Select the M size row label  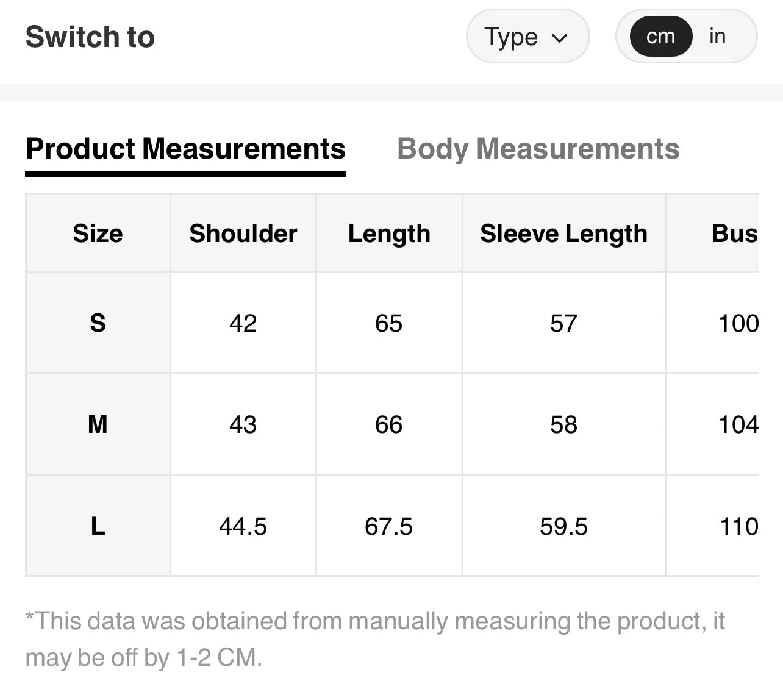coord(98,424)
